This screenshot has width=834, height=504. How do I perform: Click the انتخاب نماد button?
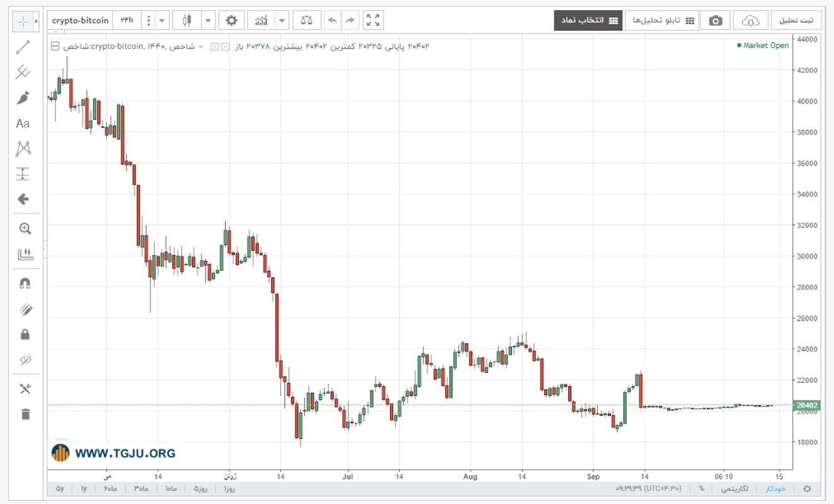(x=588, y=21)
